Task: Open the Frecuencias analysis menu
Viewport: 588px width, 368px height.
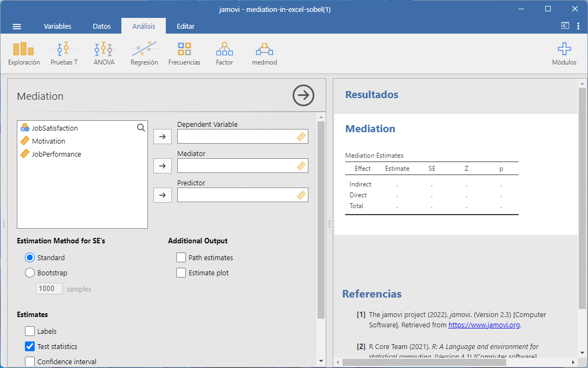Action: pos(184,54)
